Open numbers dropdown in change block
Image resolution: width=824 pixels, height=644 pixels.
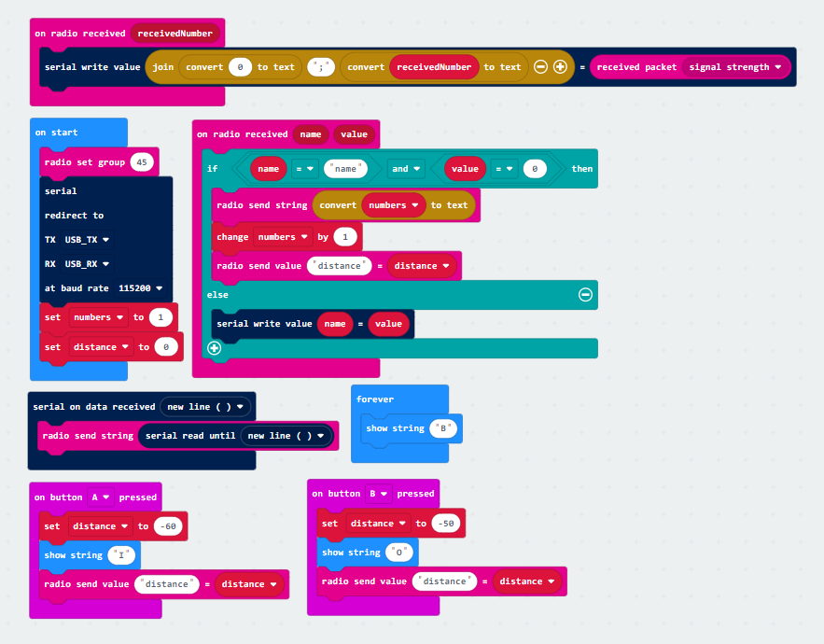point(283,237)
